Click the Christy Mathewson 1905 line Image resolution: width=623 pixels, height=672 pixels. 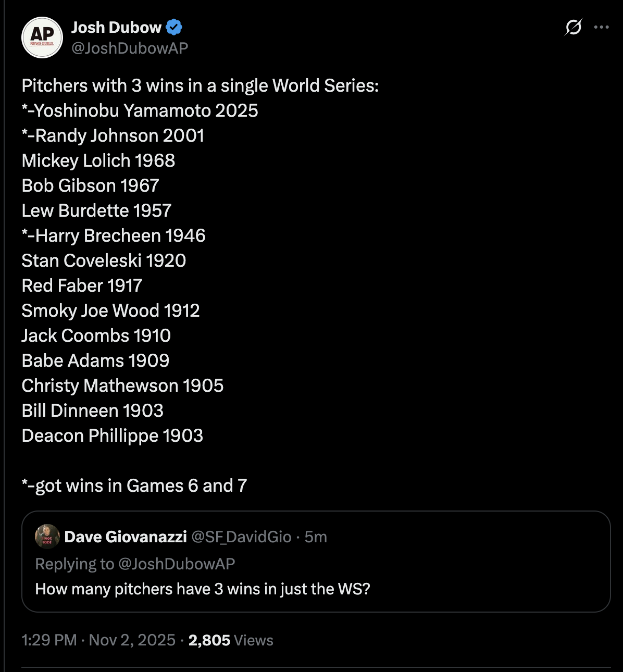122,385
